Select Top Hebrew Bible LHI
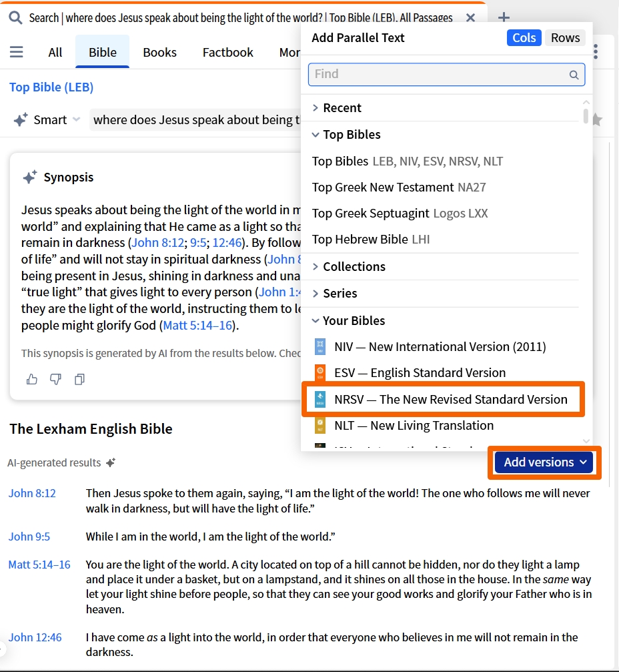 [x=371, y=240]
